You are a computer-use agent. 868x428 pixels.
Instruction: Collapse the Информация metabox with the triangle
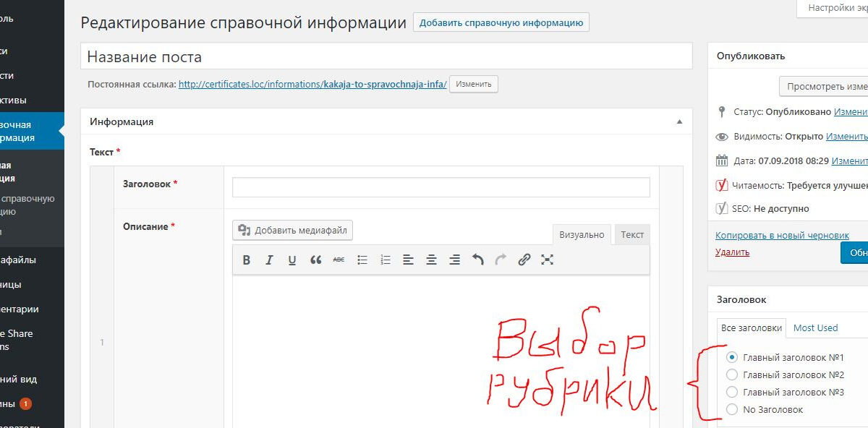(679, 122)
